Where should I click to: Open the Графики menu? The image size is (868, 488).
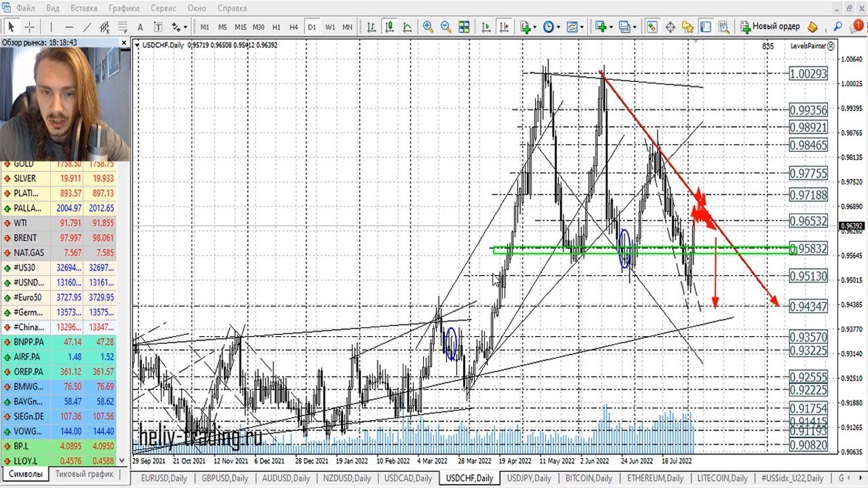124,8
